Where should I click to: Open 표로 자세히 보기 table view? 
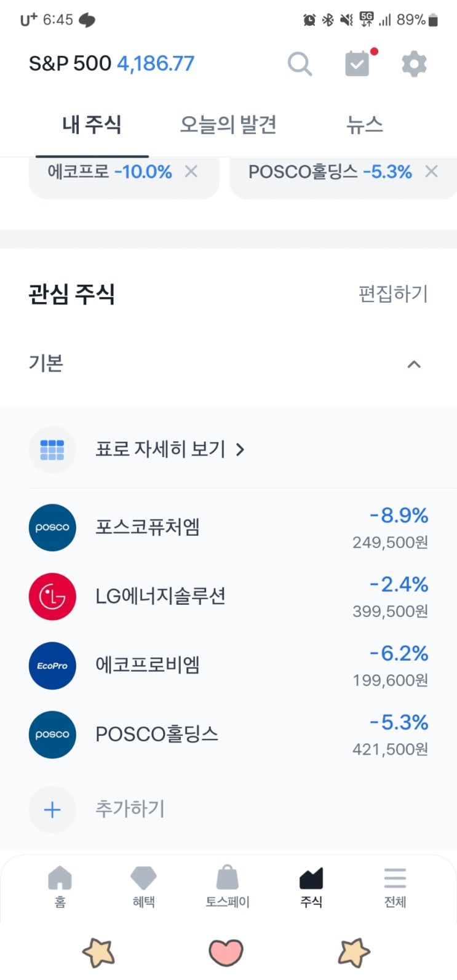(x=169, y=450)
